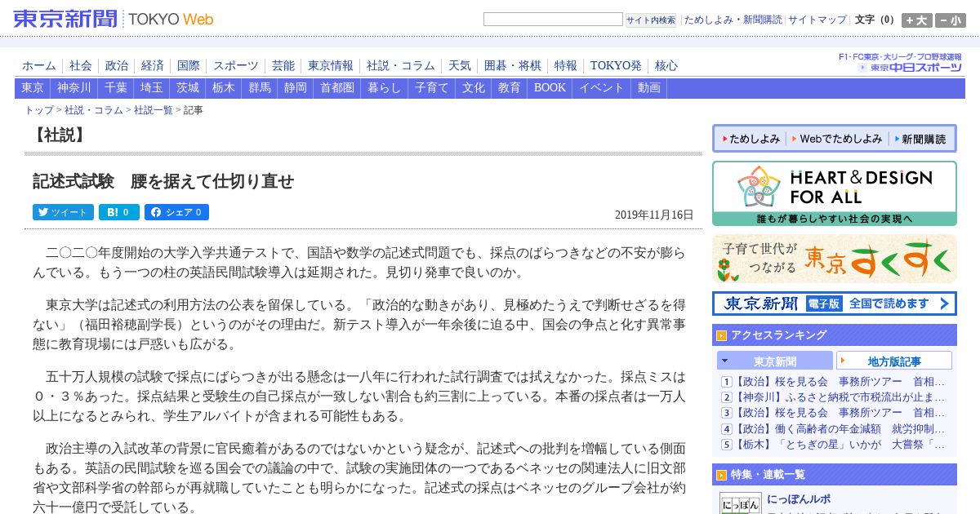
Task: Open ためしよみ・新聞購読 top link
Action: [733, 20]
